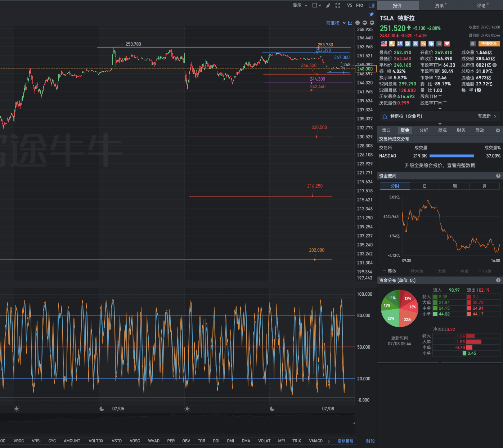Viewport: 503px width, 448px height.
Task: Expand section with down chevron below 企业号
Action: tap(440, 124)
